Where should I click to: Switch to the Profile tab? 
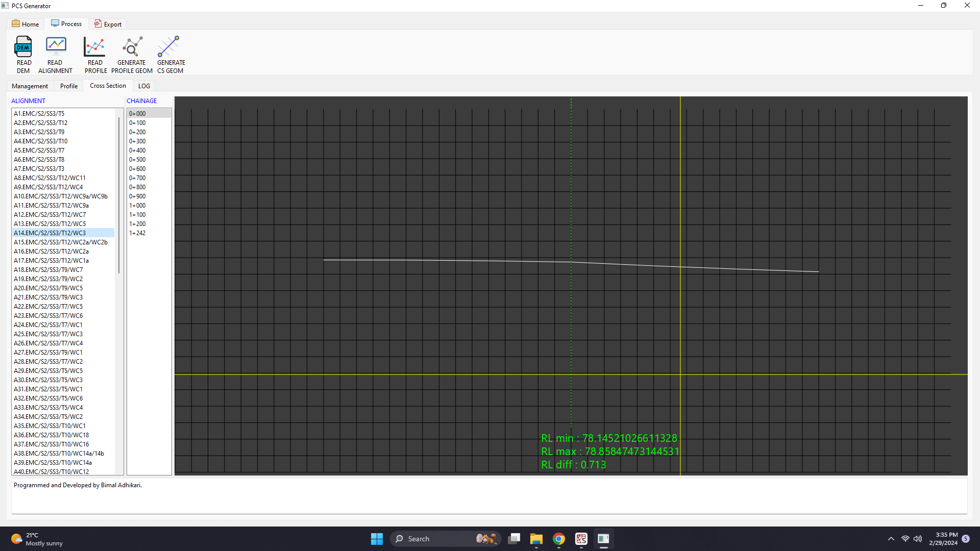pyautogui.click(x=69, y=86)
